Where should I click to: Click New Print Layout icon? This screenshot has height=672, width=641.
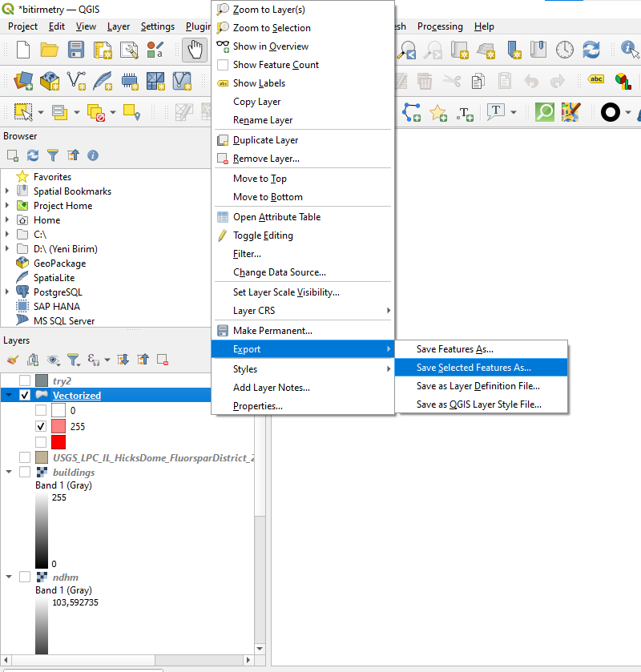(103, 50)
